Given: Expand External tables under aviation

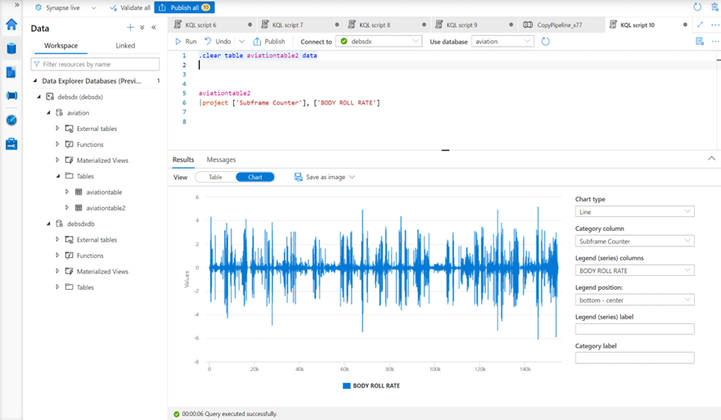Looking at the screenshot, I should [x=57, y=128].
